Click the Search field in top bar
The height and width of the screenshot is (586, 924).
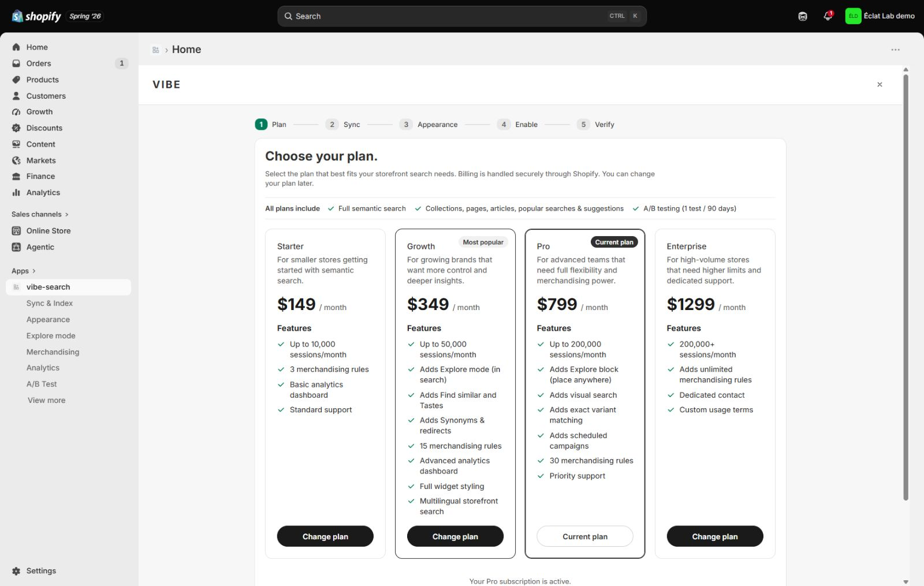(461, 16)
